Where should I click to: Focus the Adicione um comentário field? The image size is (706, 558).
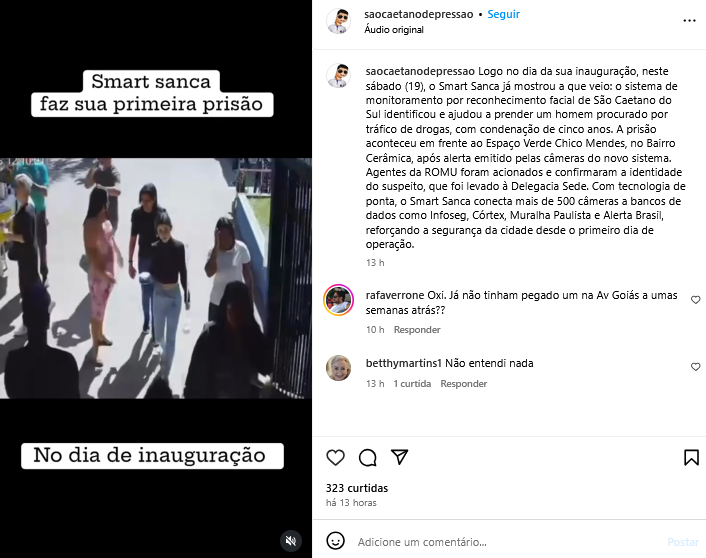pyautogui.click(x=509, y=542)
